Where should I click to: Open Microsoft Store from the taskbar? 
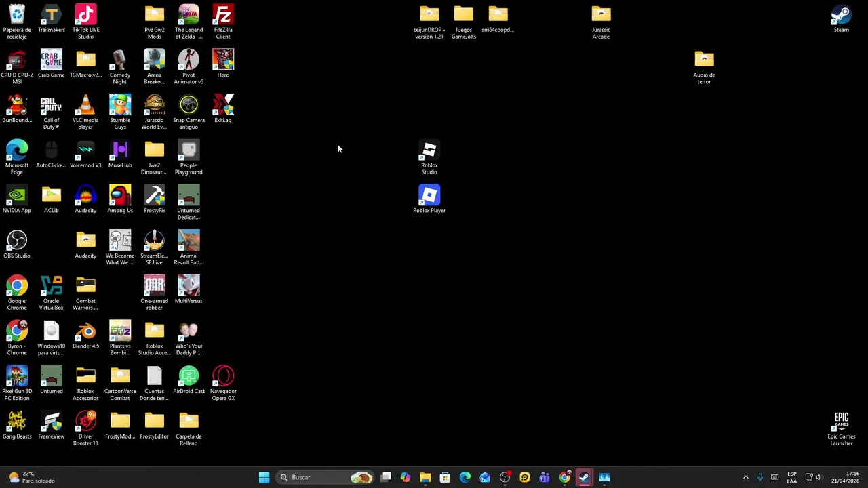pyautogui.click(x=445, y=477)
